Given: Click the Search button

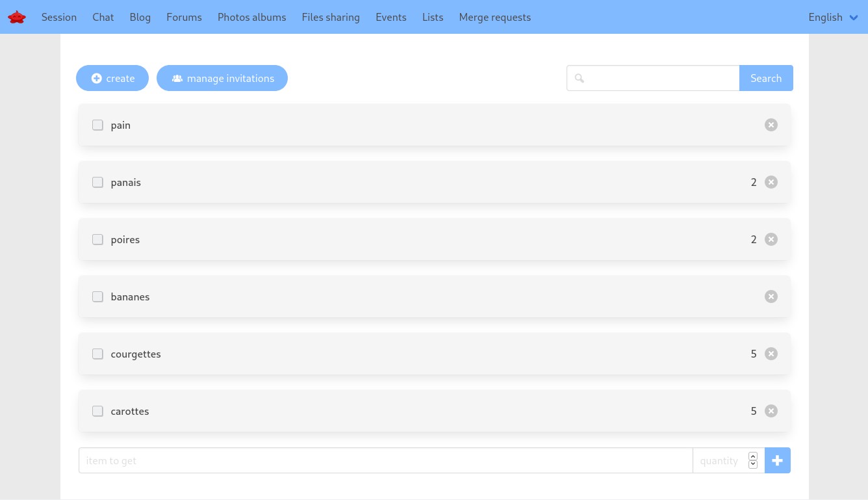Looking at the screenshot, I should pyautogui.click(x=766, y=78).
